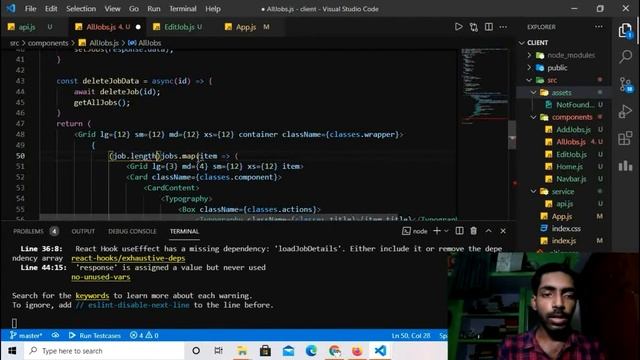Run the code with the play icon
Image resolution: width=640 pixels, height=360 pixels.
click(x=458, y=27)
